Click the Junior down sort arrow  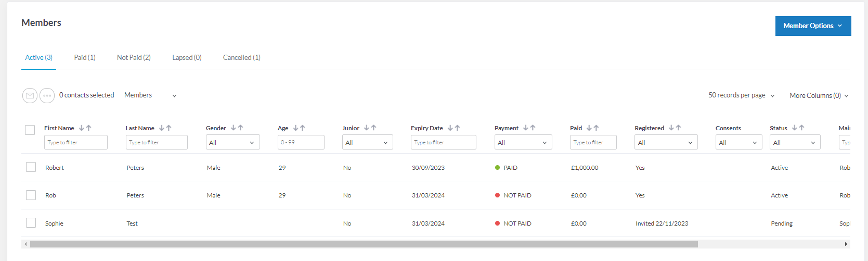tap(367, 128)
